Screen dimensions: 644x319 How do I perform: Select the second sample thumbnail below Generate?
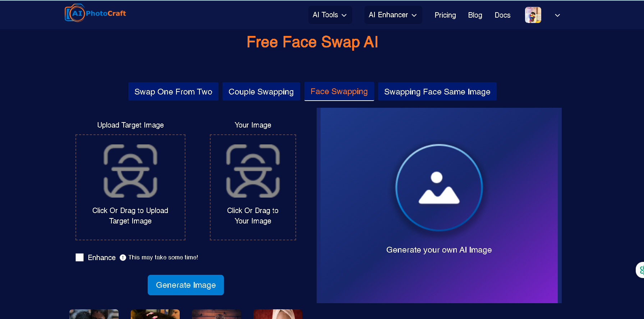(155, 314)
